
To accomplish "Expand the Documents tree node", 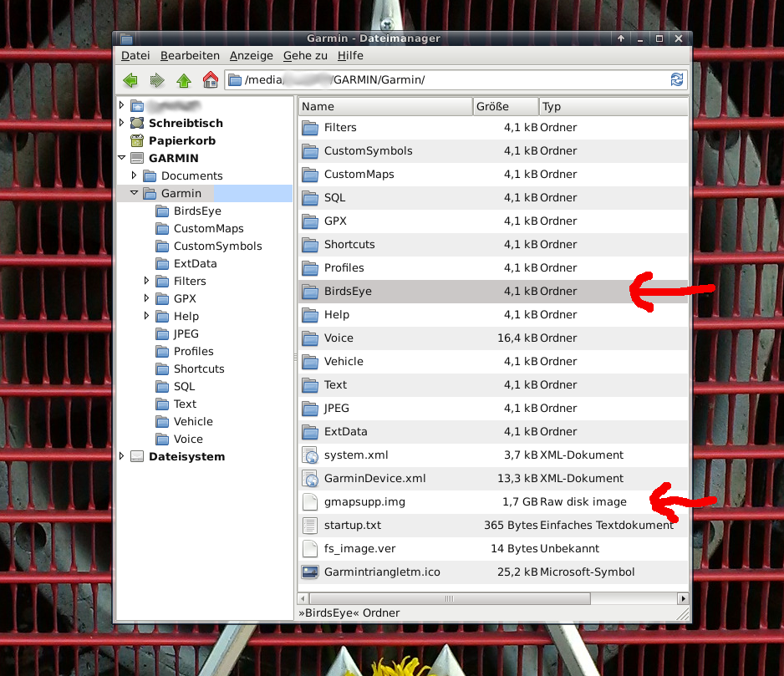I will (134, 175).
